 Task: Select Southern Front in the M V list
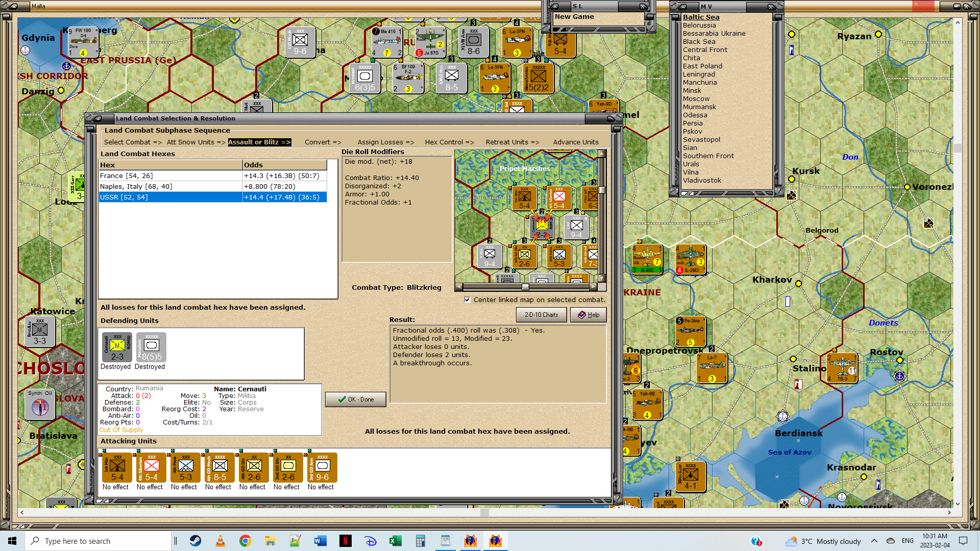point(708,156)
